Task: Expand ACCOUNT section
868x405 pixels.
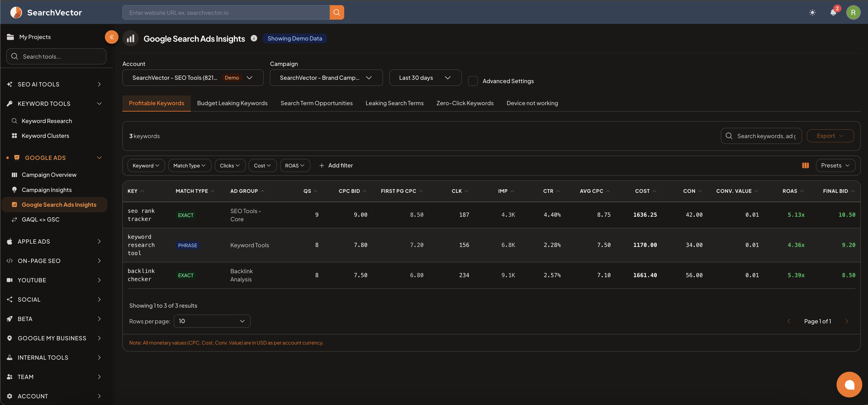Action: pos(54,396)
